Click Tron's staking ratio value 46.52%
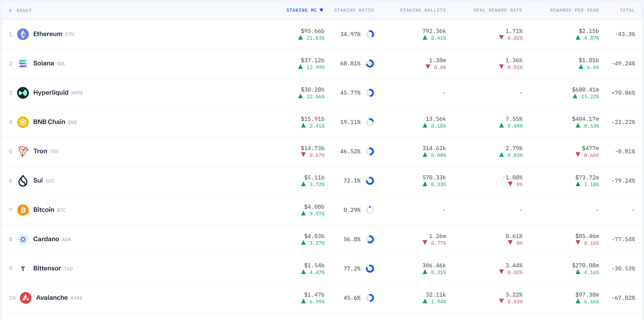This screenshot has width=644, height=320. click(350, 151)
